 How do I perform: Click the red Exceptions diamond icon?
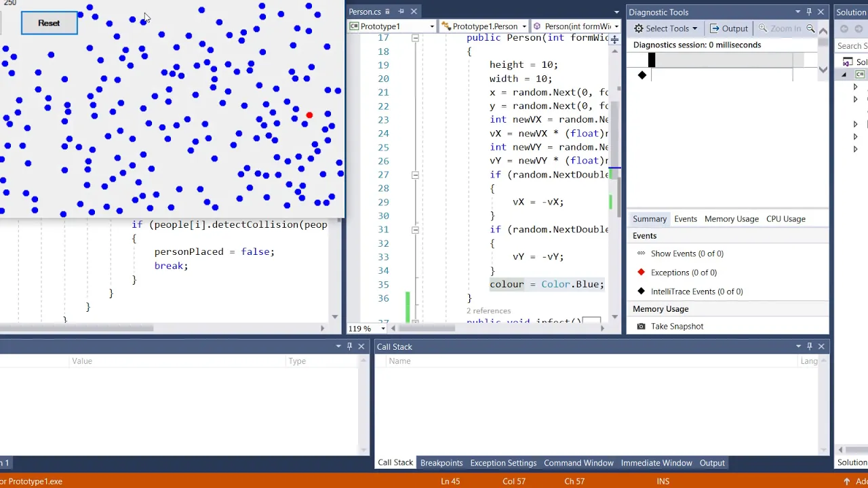point(642,272)
